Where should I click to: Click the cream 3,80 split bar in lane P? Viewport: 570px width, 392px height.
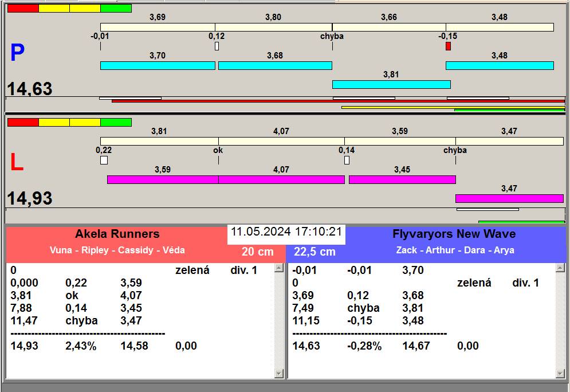pos(273,27)
